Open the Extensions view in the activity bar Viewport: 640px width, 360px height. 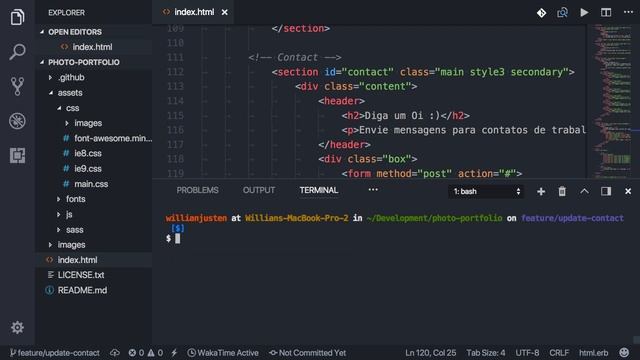coord(17,156)
